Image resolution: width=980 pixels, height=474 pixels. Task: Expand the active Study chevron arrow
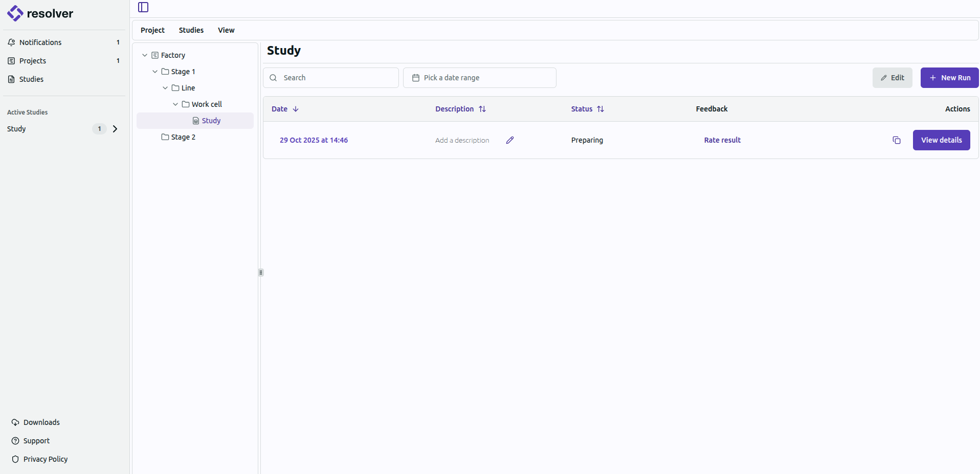(x=115, y=129)
